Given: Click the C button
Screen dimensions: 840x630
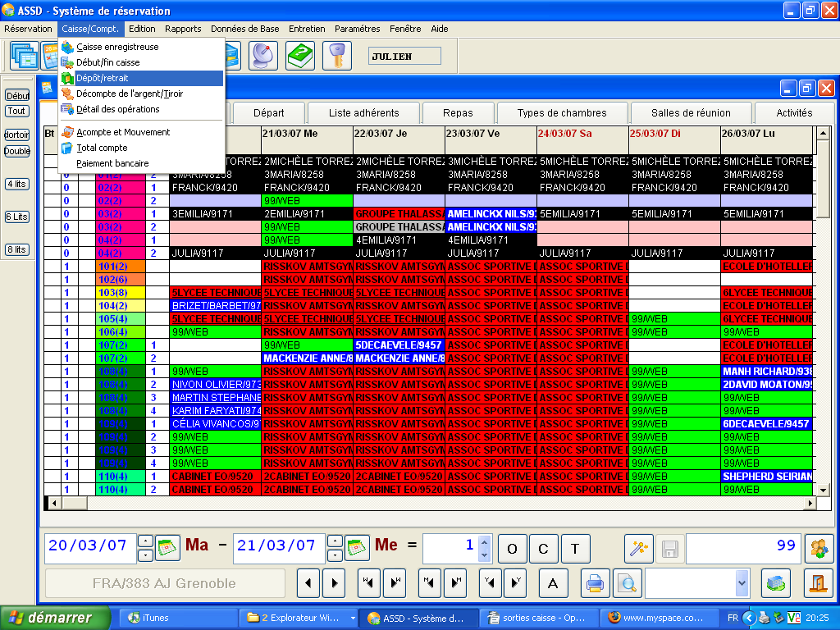Looking at the screenshot, I should coord(544,549).
